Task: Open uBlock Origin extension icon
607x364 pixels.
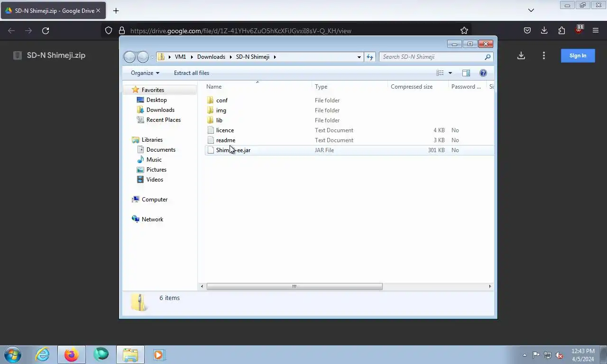Action: click(x=579, y=30)
